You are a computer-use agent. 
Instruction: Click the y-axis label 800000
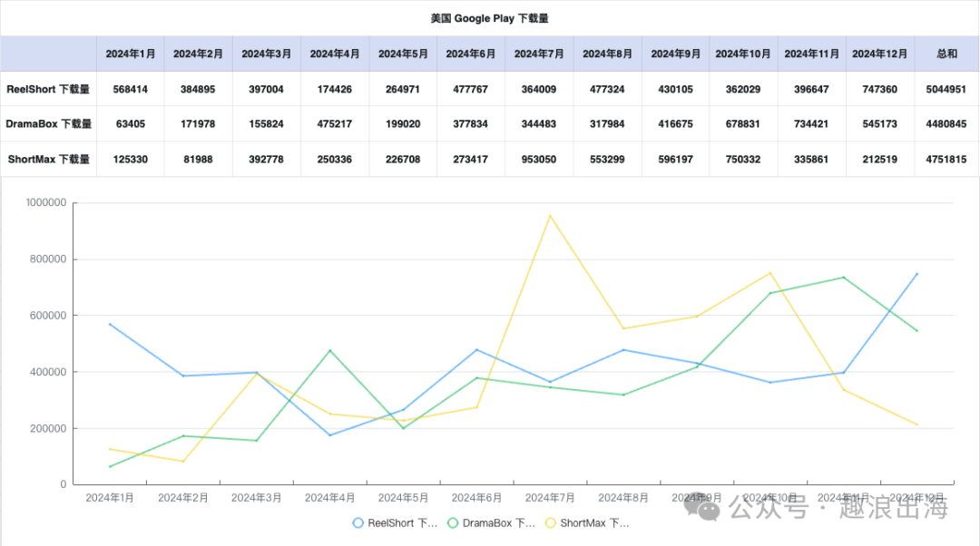click(x=48, y=259)
